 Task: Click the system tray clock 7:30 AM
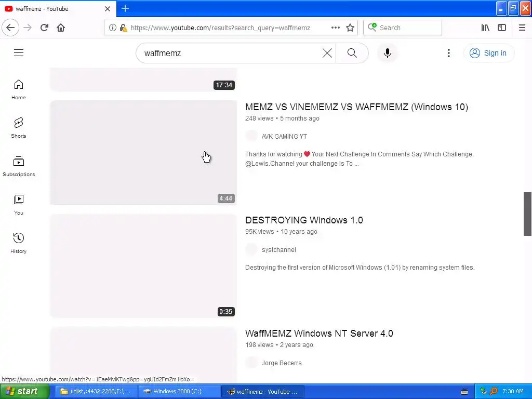click(513, 392)
